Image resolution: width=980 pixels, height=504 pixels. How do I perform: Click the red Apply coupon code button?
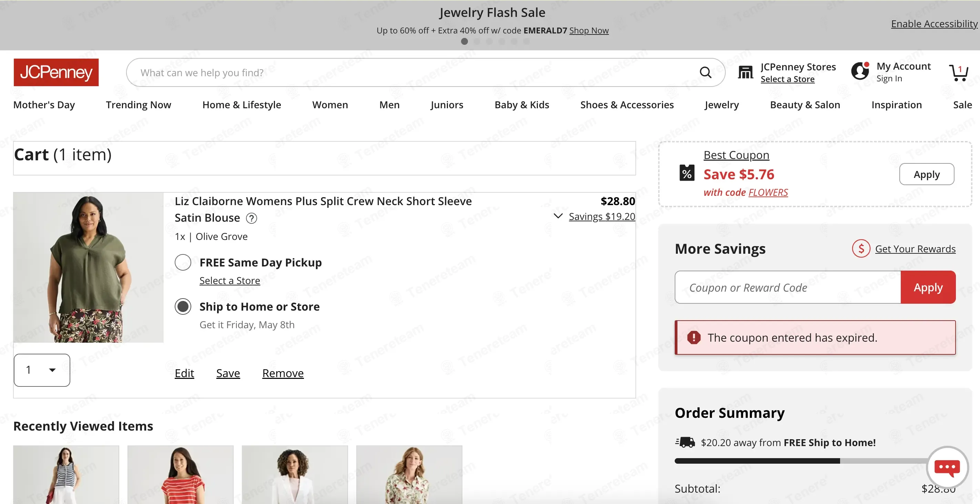[x=928, y=288]
